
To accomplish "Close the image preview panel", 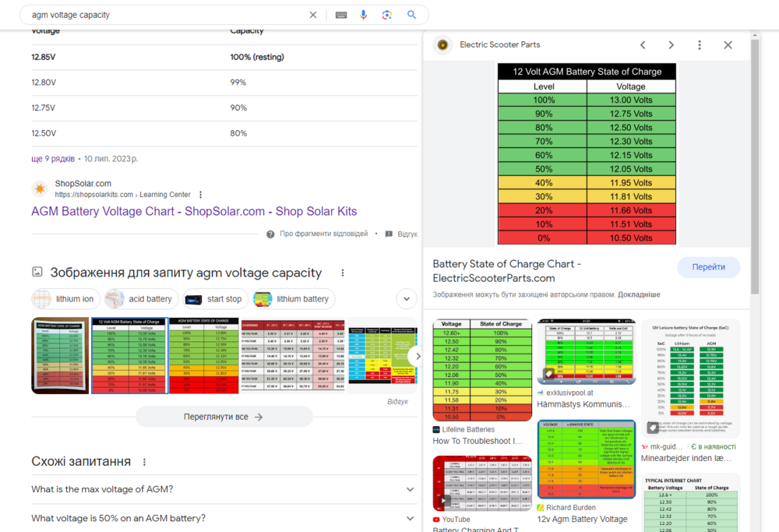I will pos(728,45).
